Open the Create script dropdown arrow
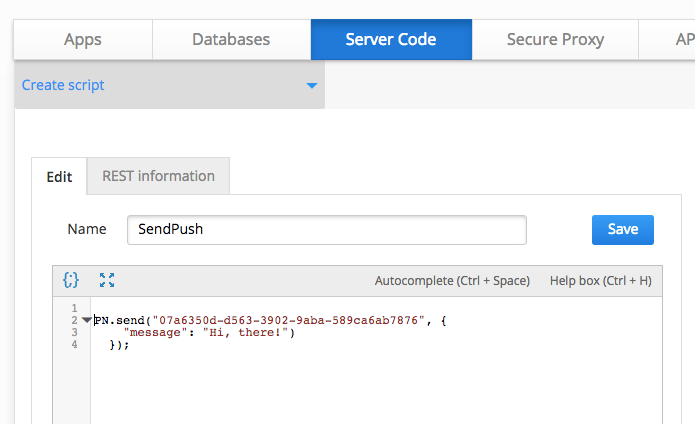 pos(311,86)
